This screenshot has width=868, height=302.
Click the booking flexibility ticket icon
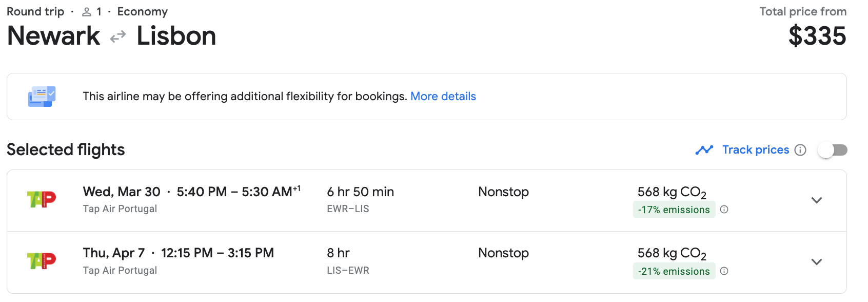click(x=42, y=97)
